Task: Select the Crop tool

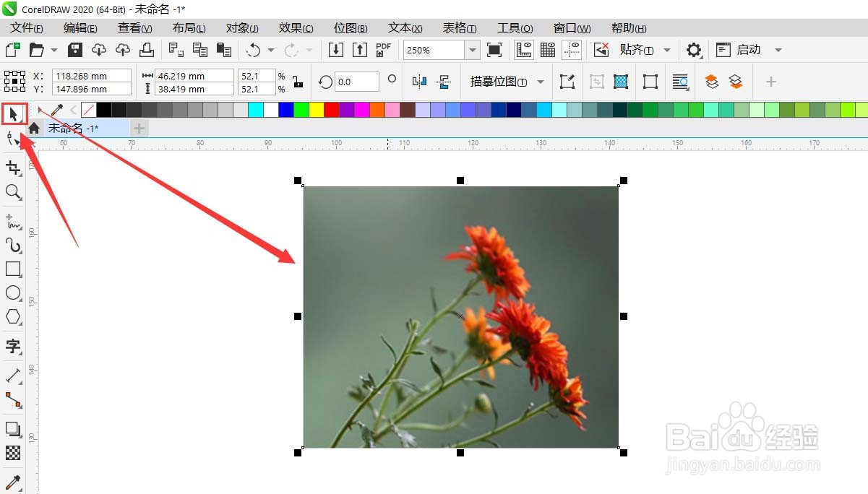Action: (13, 168)
